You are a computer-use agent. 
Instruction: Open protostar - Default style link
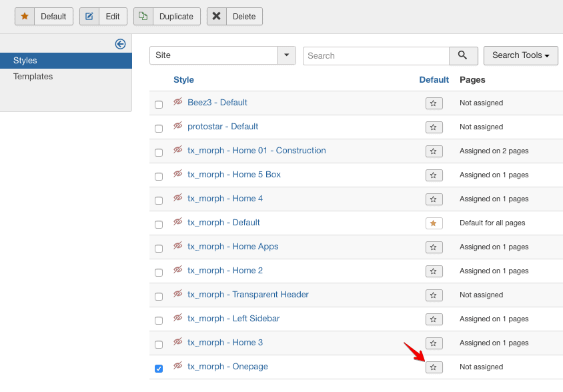(223, 127)
